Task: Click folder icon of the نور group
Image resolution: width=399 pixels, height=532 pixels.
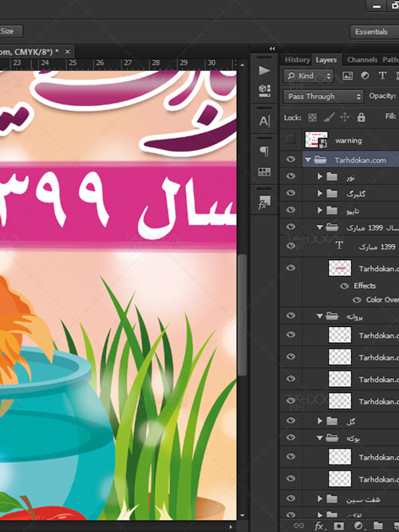Action: (332, 176)
